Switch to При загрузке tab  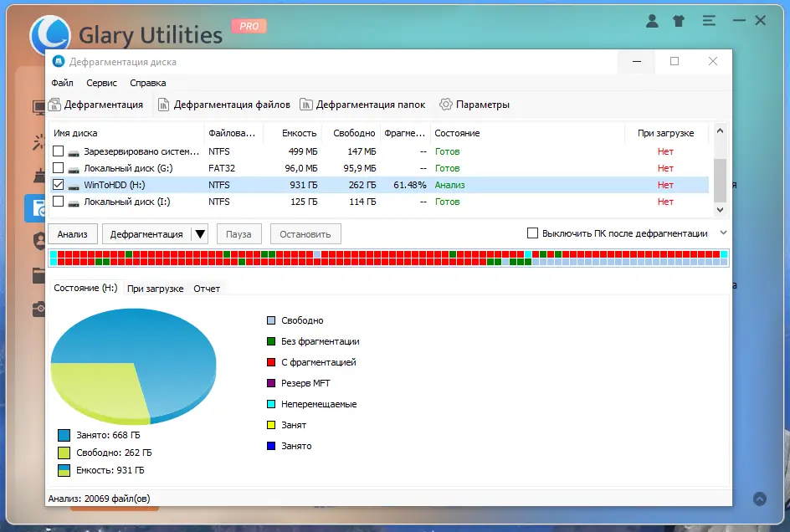(155, 289)
